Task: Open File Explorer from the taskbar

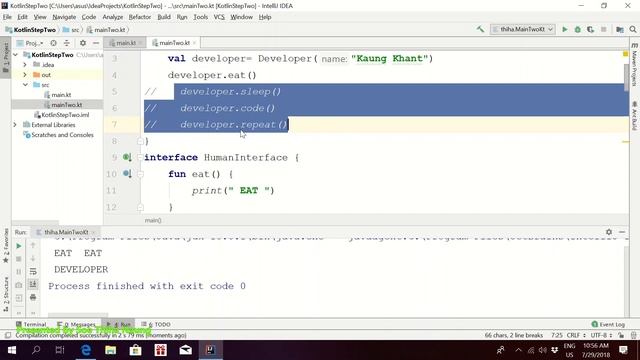Action: (111, 350)
